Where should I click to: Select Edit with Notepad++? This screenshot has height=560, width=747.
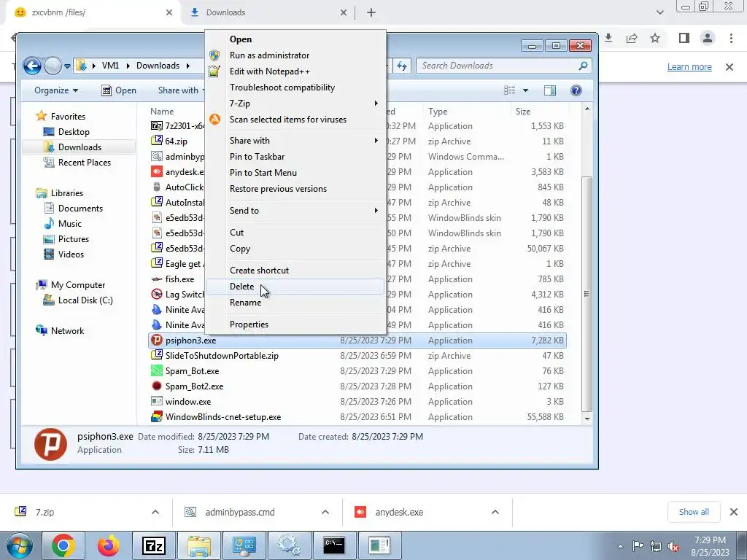click(295, 71)
